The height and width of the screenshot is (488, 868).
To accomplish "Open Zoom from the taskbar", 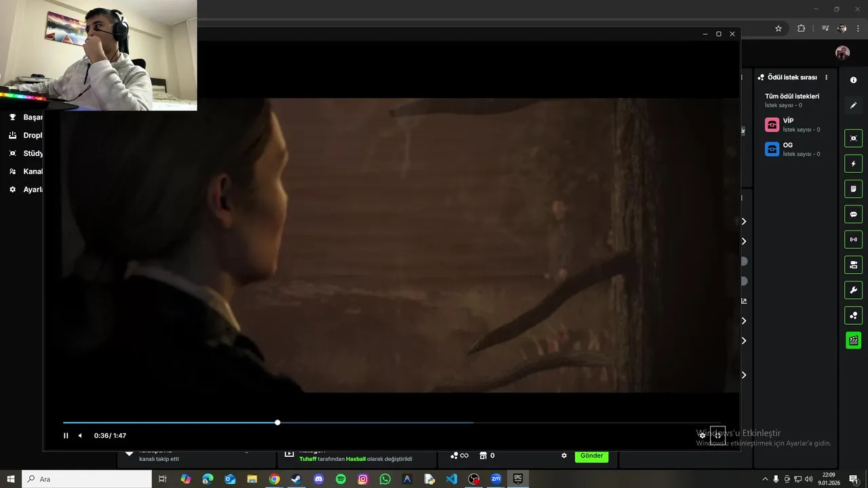I will [496, 479].
